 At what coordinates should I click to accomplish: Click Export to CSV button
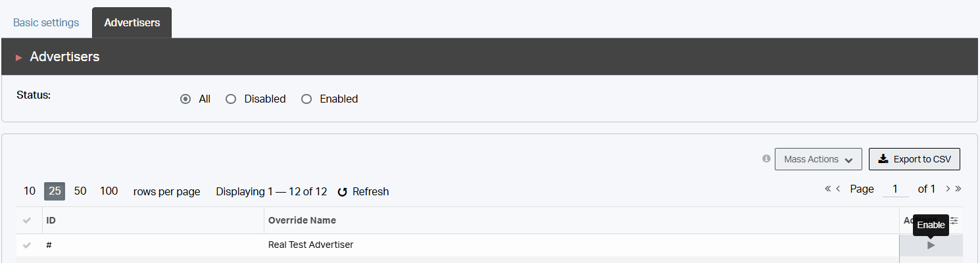914,159
